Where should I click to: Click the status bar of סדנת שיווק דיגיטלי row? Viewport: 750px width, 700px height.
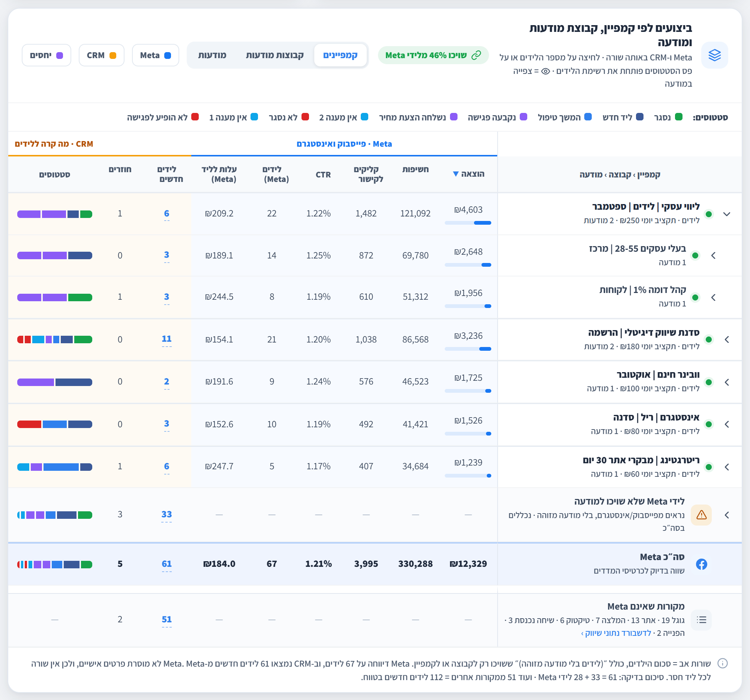[55, 339]
